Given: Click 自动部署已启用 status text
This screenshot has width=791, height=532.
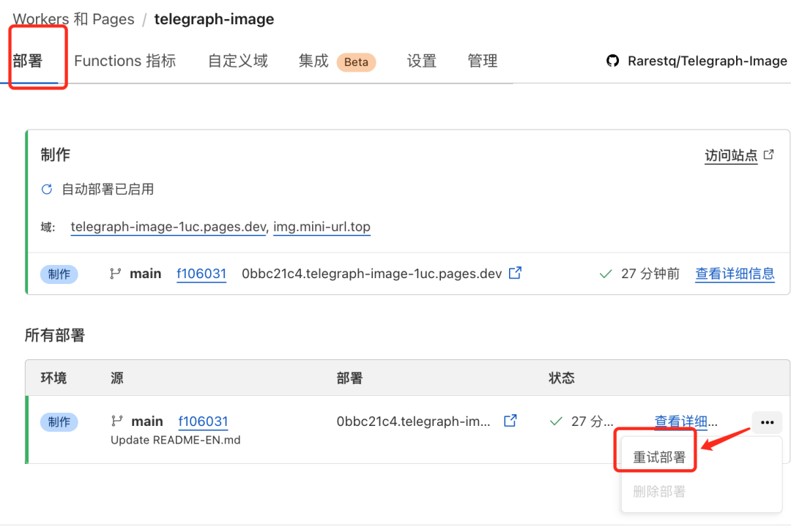Looking at the screenshot, I should tap(108, 189).
